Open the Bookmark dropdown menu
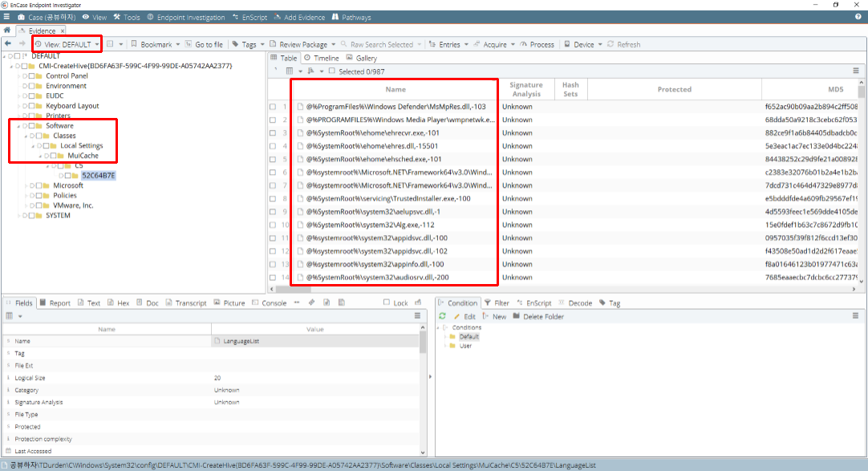 155,45
